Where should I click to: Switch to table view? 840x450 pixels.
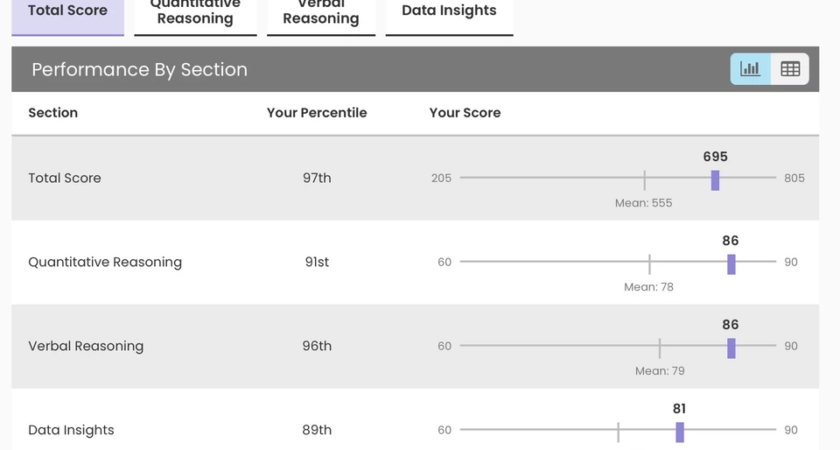click(790, 69)
